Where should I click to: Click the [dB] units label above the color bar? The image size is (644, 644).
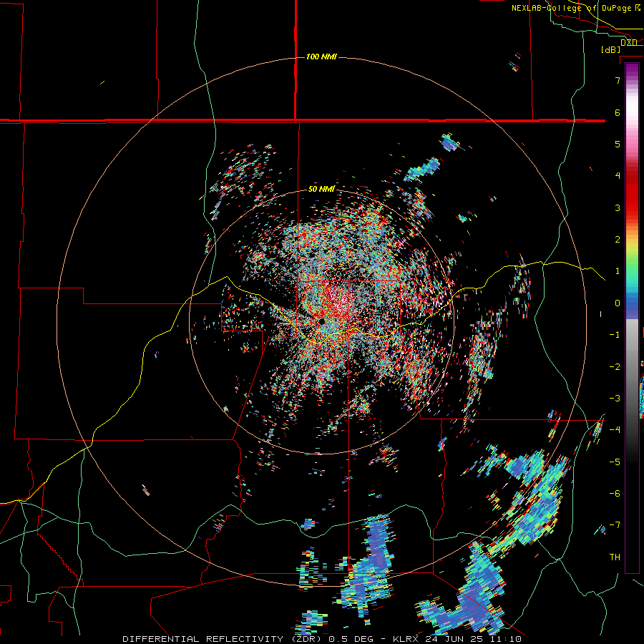click(610, 49)
